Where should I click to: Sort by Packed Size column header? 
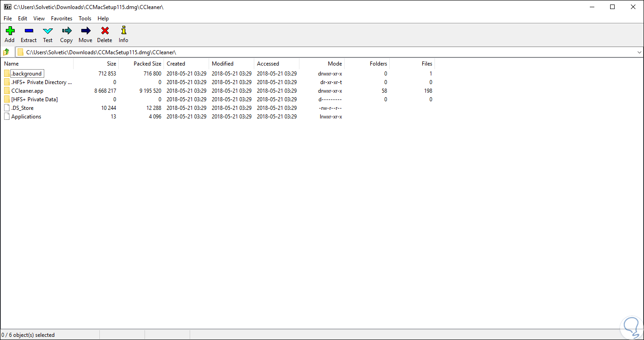pyautogui.click(x=141, y=64)
